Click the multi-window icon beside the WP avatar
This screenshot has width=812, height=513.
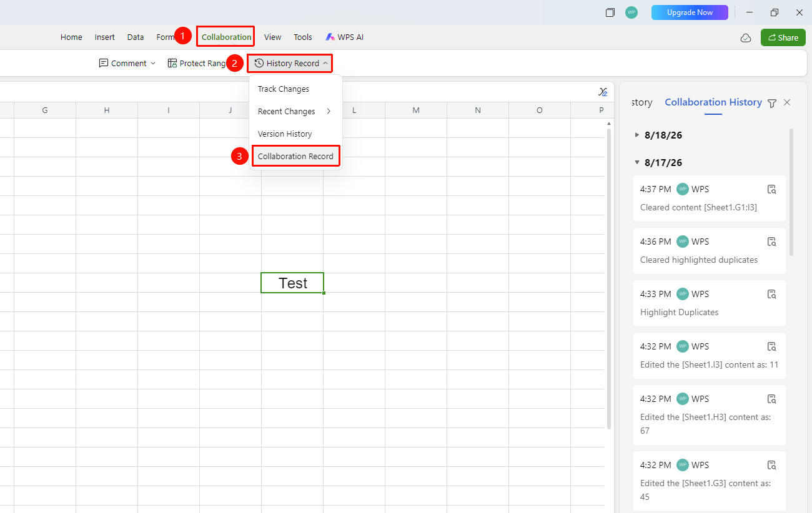pos(610,12)
